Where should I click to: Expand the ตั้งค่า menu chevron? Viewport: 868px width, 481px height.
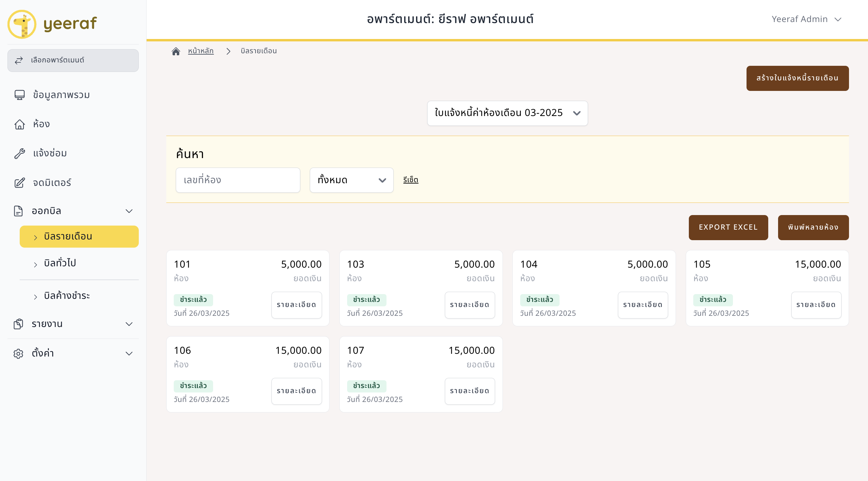129,353
